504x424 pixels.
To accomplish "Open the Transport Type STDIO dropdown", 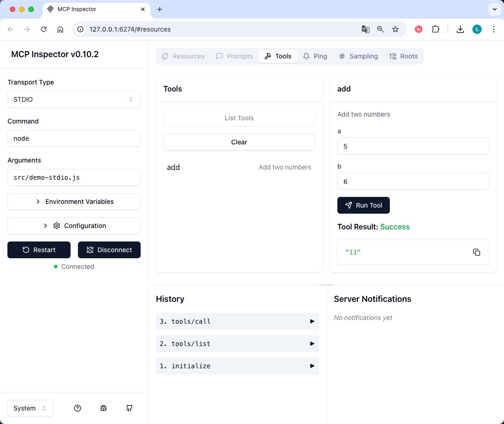I will [74, 99].
